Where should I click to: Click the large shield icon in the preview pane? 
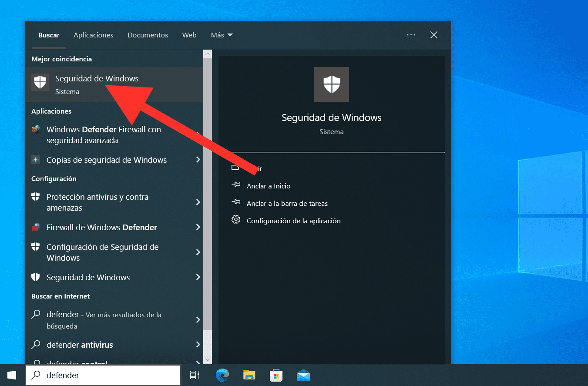coord(332,84)
